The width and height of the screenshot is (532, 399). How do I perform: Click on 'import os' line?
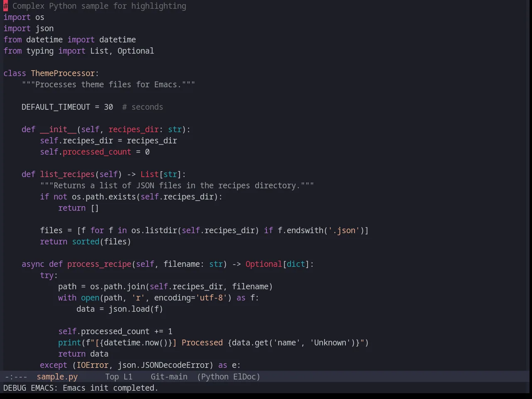[x=24, y=17]
